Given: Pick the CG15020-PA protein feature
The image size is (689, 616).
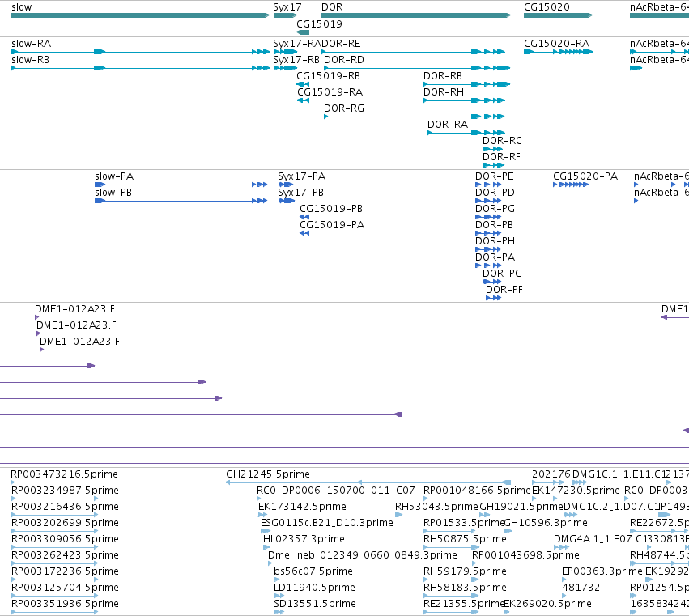Looking at the screenshot, I should tap(571, 185).
